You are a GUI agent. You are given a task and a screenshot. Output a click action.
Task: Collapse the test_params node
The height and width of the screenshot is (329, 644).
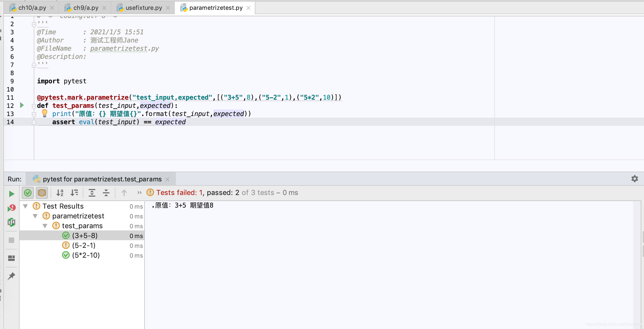pos(45,226)
